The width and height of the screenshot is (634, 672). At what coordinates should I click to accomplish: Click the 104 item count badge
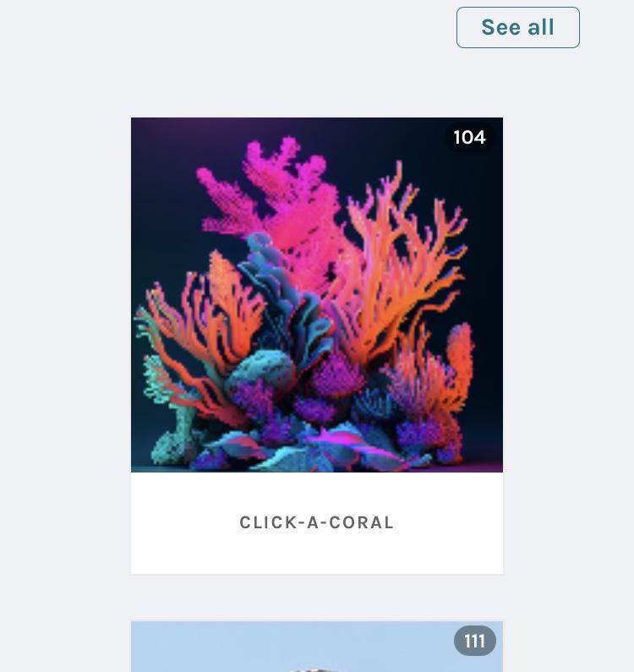469,138
